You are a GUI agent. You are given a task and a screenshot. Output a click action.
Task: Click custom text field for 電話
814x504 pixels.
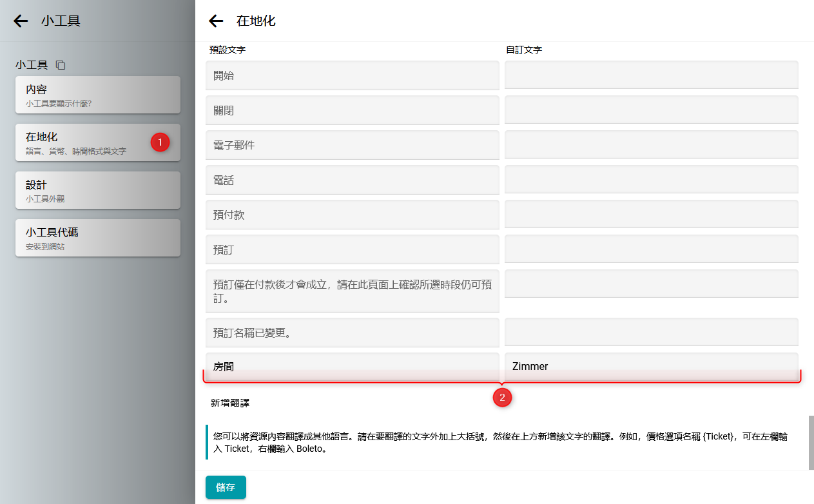click(x=651, y=180)
